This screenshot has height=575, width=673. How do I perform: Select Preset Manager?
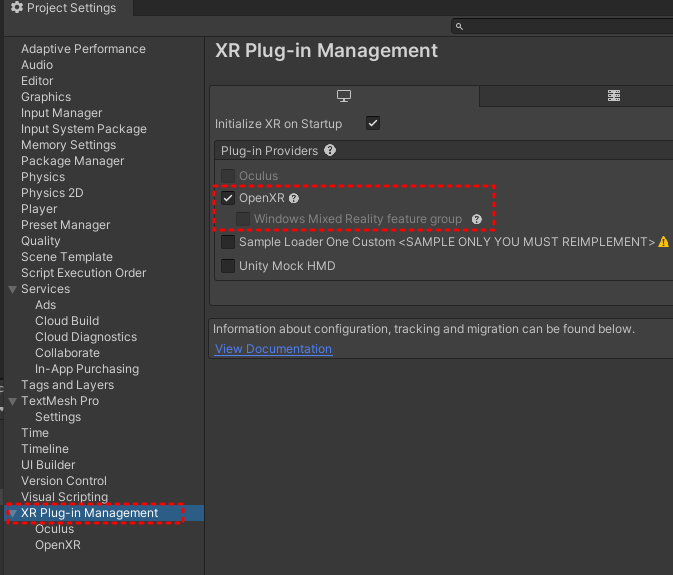tap(66, 225)
